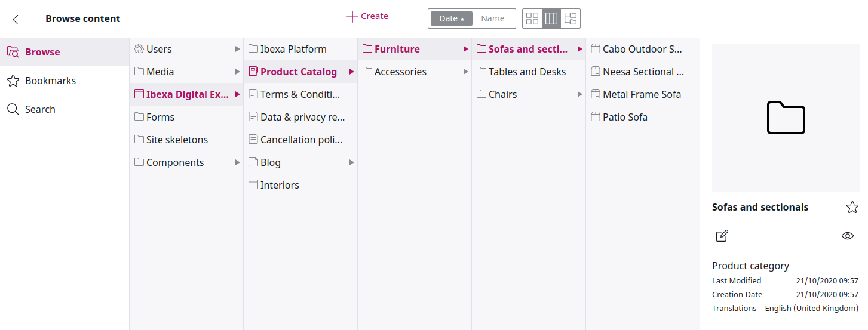
Task: Click the Create button
Action: pyautogui.click(x=367, y=17)
